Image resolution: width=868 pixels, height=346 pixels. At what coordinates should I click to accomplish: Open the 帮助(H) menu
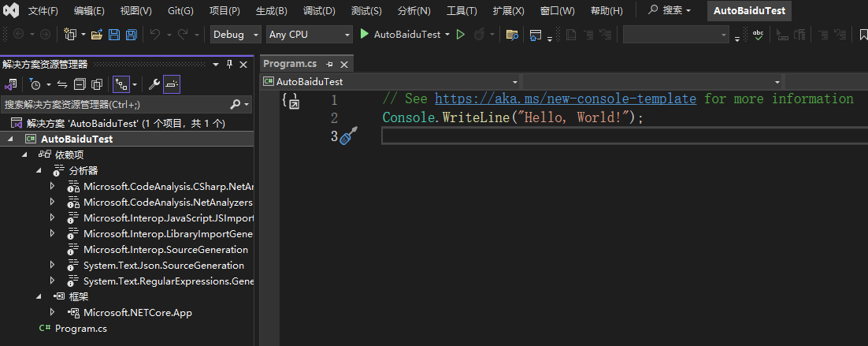point(606,10)
